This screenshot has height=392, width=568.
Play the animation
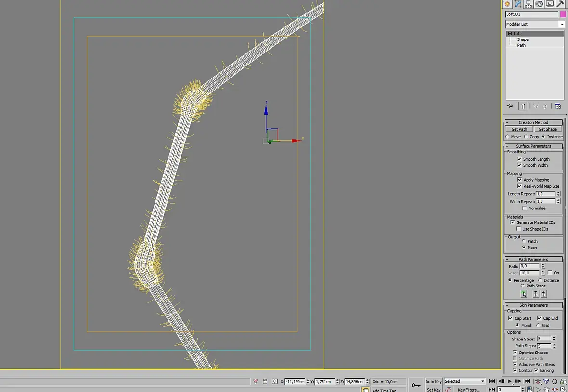click(x=510, y=381)
